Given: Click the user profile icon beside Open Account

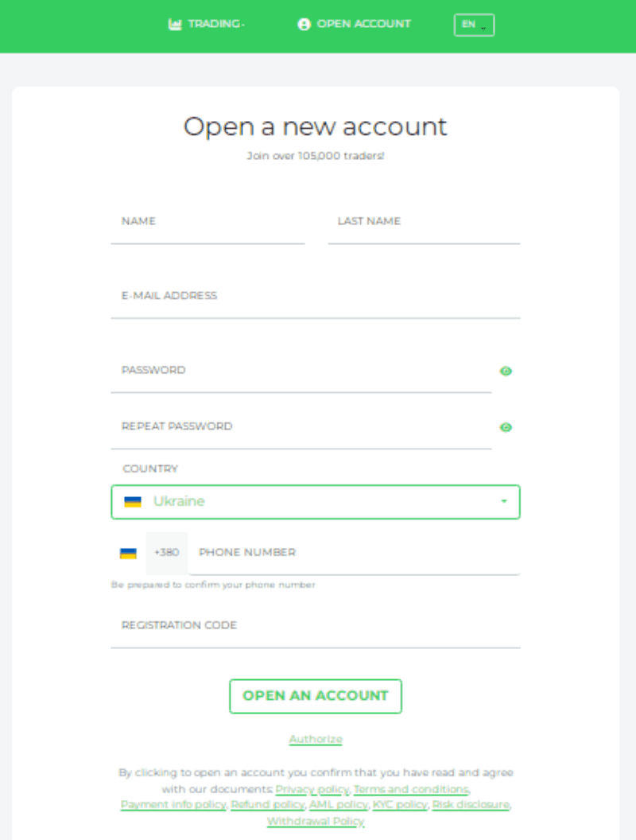Looking at the screenshot, I should pyautogui.click(x=304, y=25).
